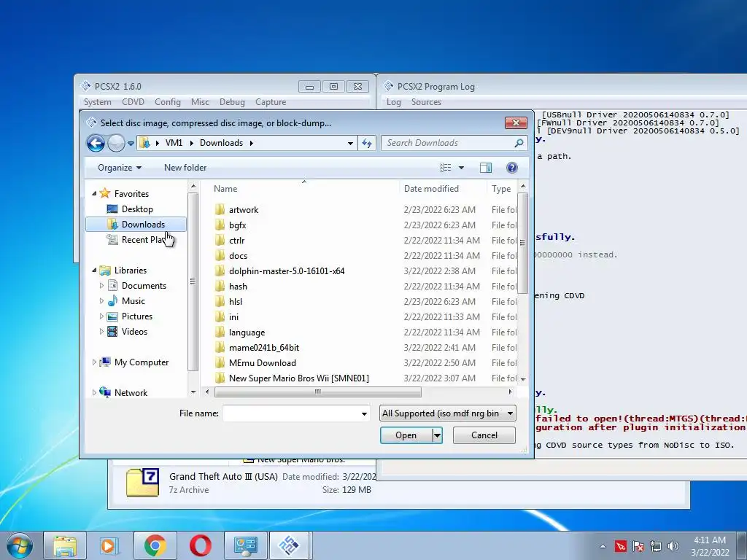Open the help icon in the dialog toolbar

[511, 168]
